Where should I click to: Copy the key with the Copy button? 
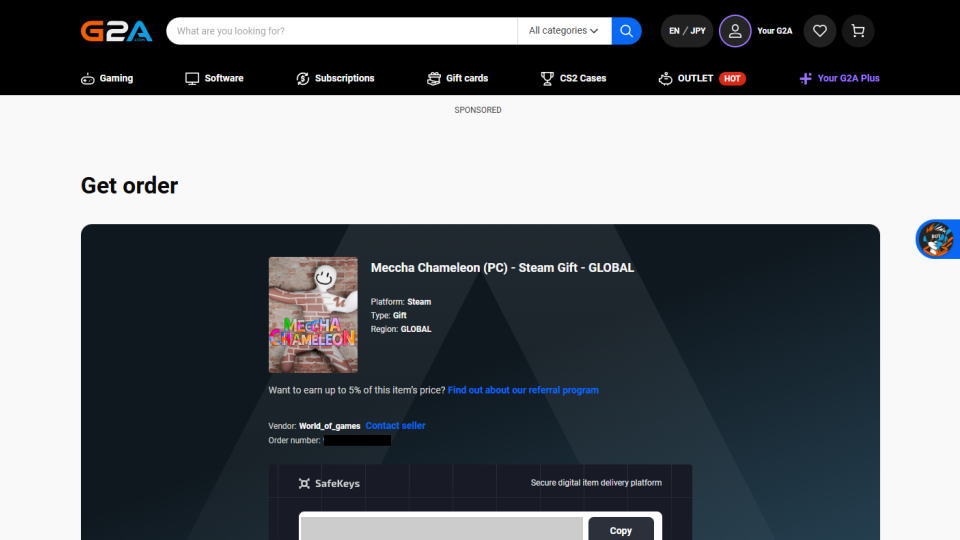[x=621, y=529]
